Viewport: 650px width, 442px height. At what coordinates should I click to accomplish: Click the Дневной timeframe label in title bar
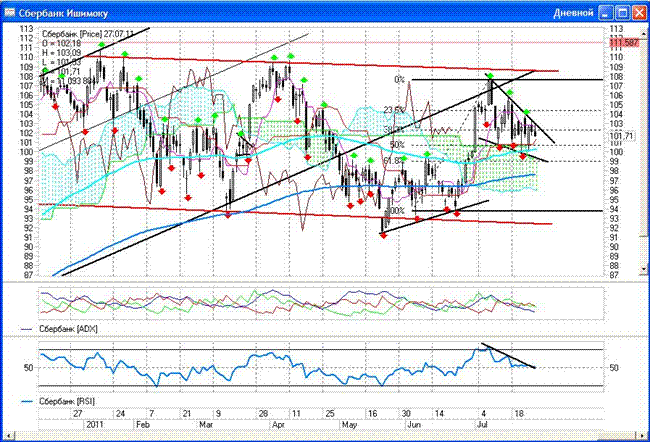point(573,13)
